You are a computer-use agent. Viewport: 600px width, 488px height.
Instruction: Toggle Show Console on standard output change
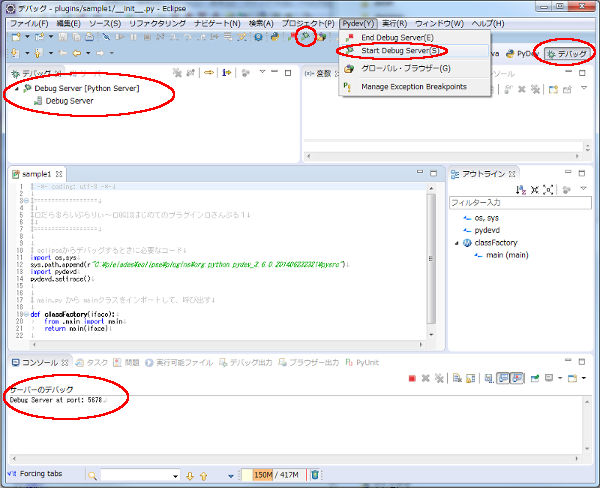[x=503, y=378]
